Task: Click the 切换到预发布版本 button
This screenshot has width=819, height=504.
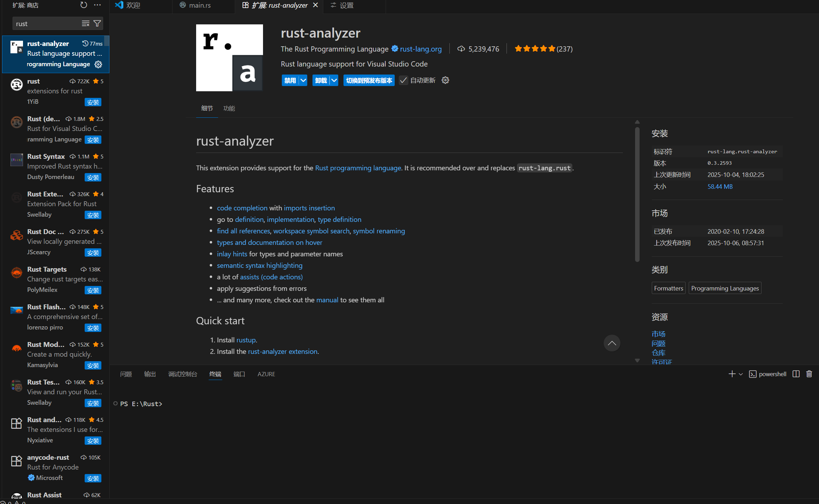Action: 369,80
